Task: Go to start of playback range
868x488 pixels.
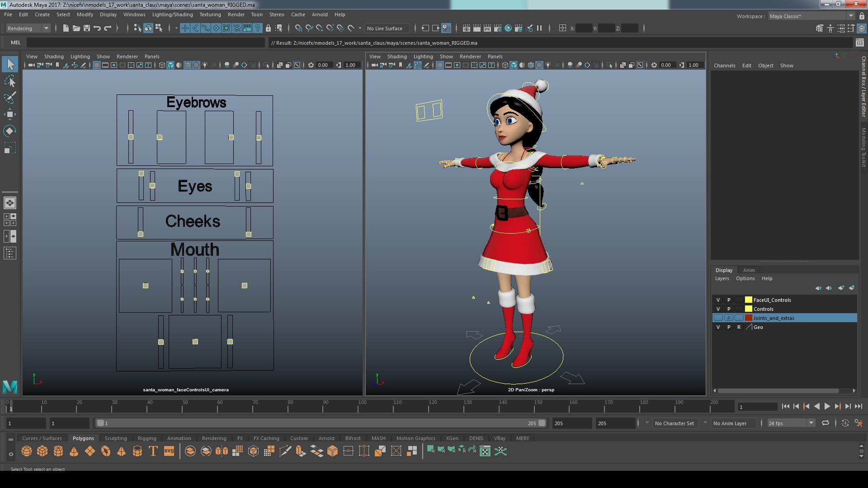Action: point(786,407)
